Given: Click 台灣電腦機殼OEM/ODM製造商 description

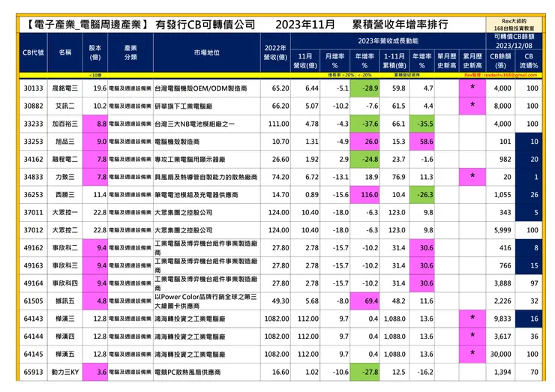Looking at the screenshot, I should click(201, 88).
